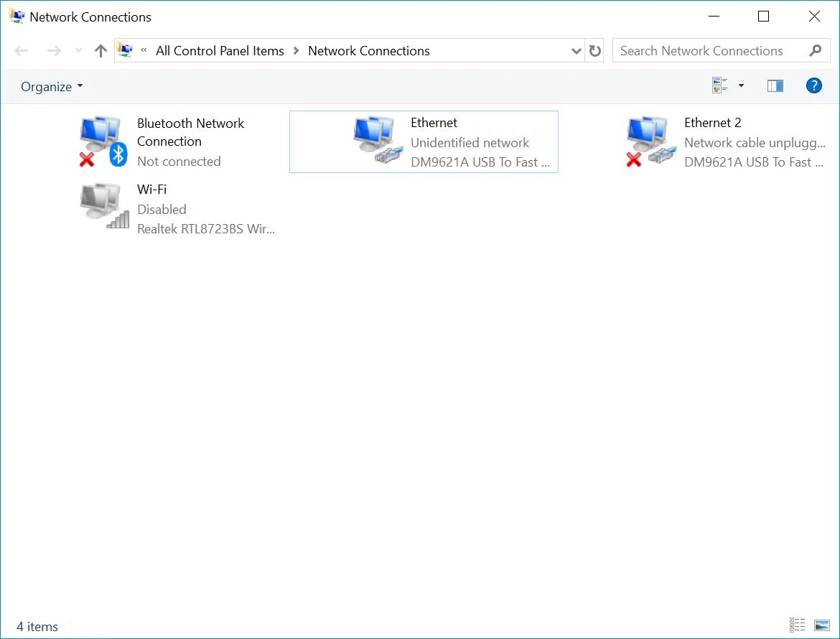
Task: Expand the view options dropdown arrow
Action: [742, 85]
